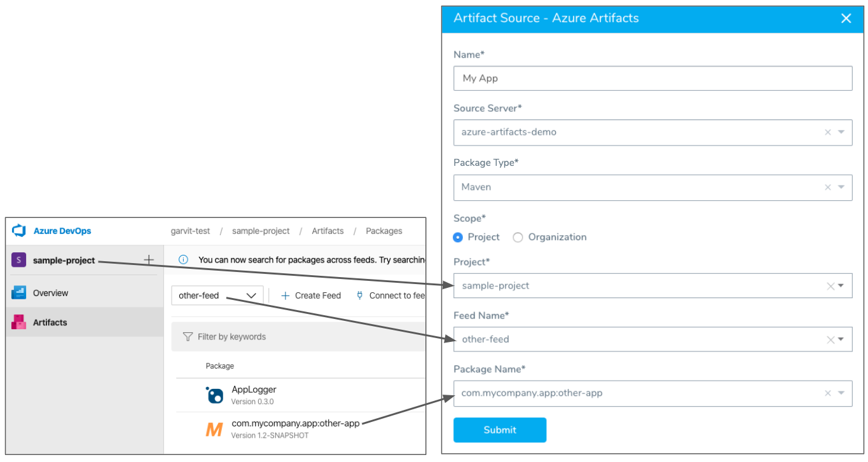Open the Feed Name dropdown arrow

(841, 339)
